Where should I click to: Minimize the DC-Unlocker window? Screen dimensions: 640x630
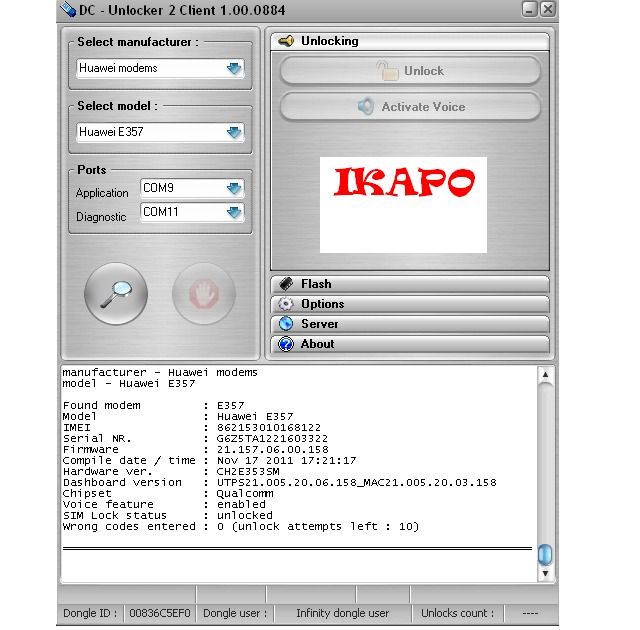pyautogui.click(x=529, y=9)
